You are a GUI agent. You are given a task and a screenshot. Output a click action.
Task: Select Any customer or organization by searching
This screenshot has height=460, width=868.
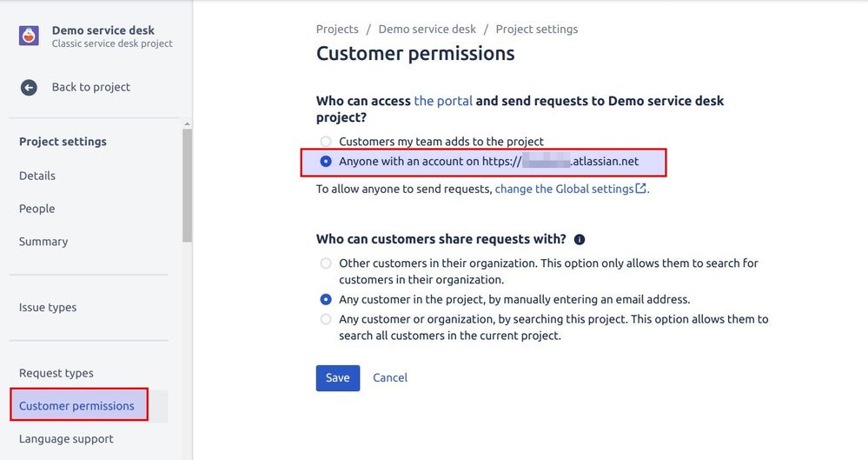[326, 319]
